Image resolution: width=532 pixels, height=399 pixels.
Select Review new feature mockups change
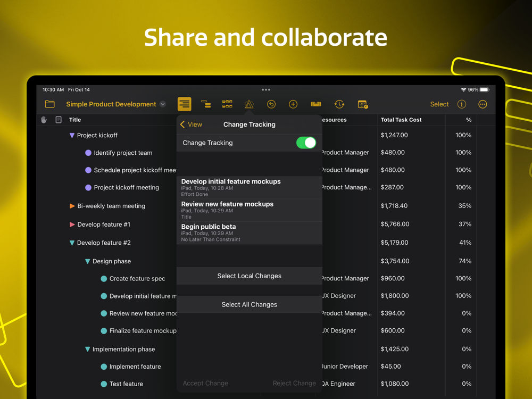(x=250, y=210)
